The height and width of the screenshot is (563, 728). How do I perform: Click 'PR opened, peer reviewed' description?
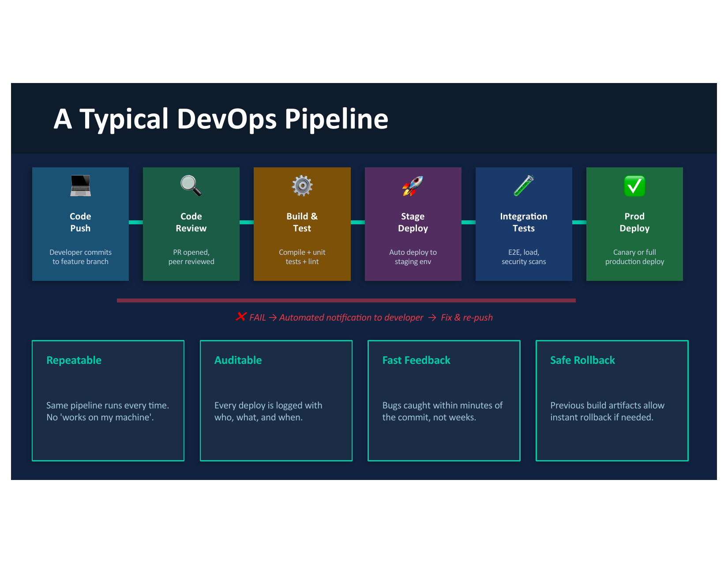pyautogui.click(x=191, y=257)
